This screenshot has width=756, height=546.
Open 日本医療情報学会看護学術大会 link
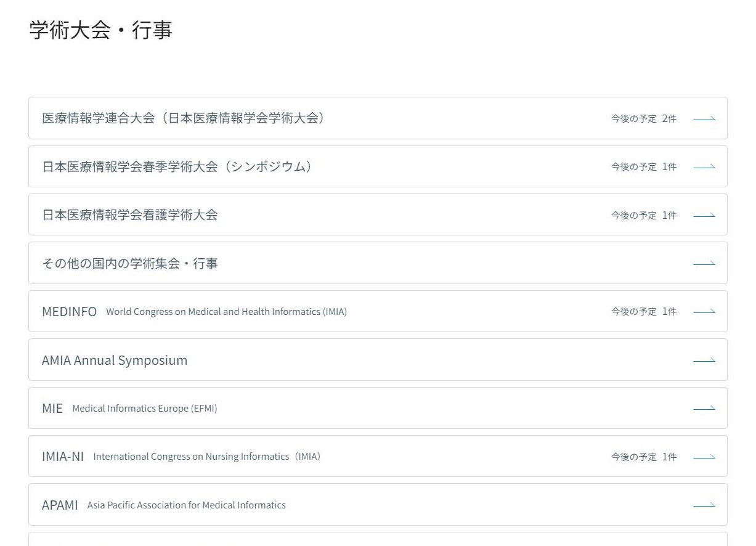tap(378, 214)
